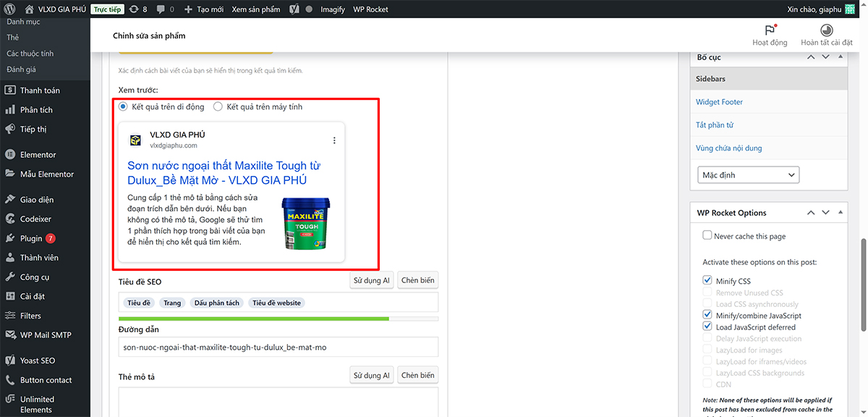This screenshot has width=868, height=417.
Task: Open the three-dot menu in search preview
Action: pyautogui.click(x=334, y=140)
